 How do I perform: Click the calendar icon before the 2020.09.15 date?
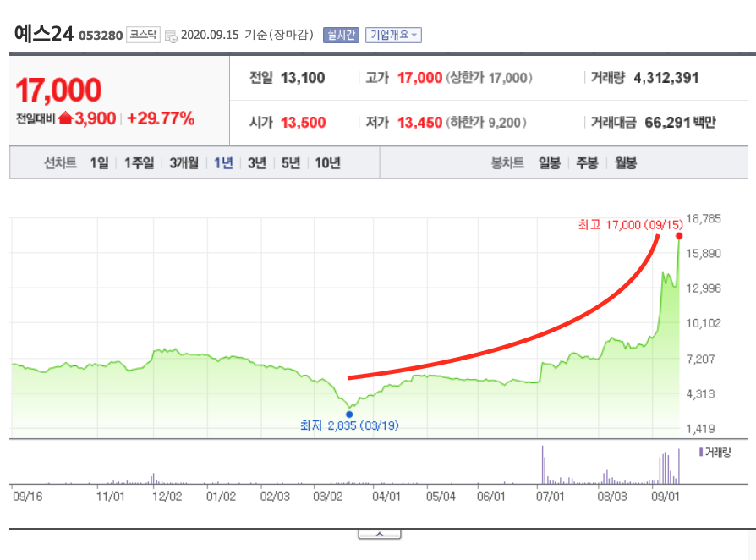click(171, 36)
